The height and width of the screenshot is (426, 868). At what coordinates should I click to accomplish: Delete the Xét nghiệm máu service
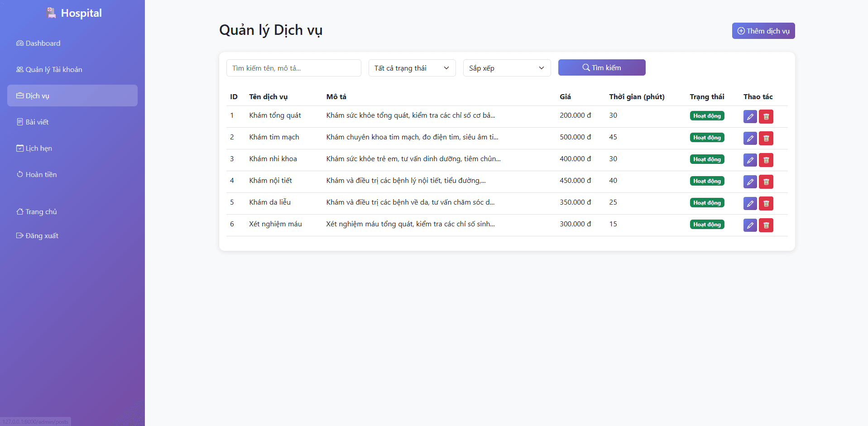pos(766,225)
